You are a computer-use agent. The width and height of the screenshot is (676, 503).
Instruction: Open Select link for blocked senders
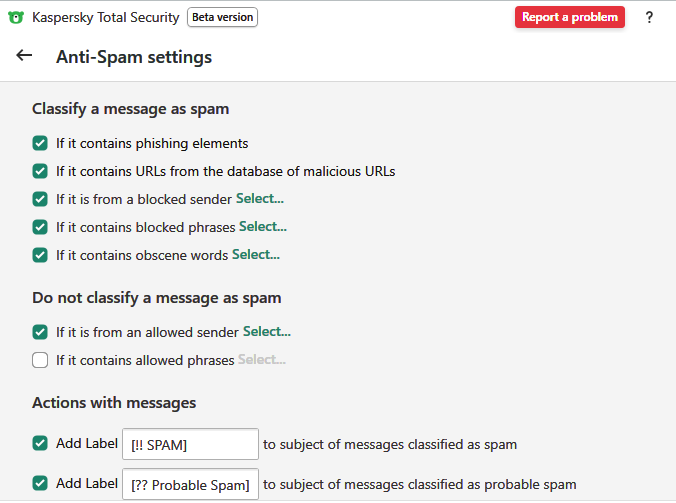point(260,199)
